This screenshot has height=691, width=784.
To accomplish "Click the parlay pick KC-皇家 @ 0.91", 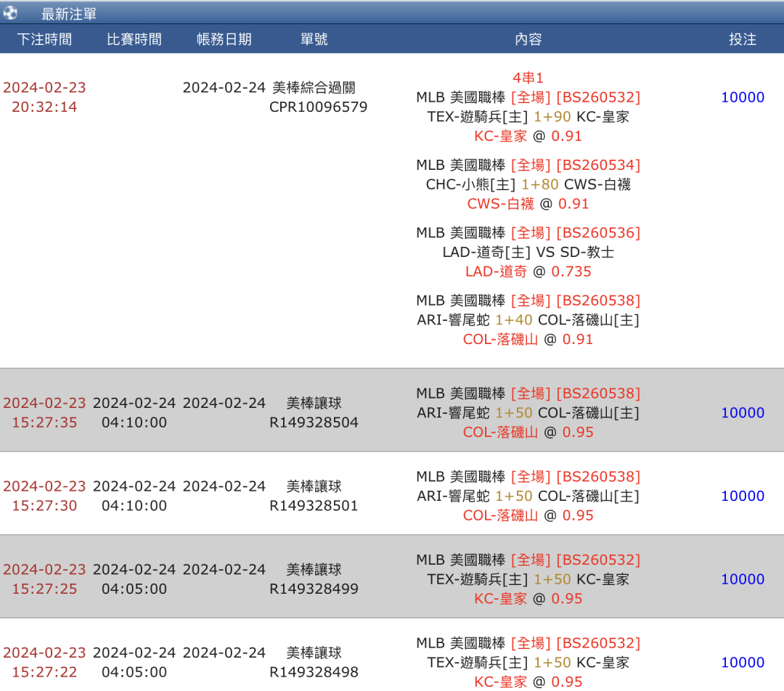I will point(528,136).
